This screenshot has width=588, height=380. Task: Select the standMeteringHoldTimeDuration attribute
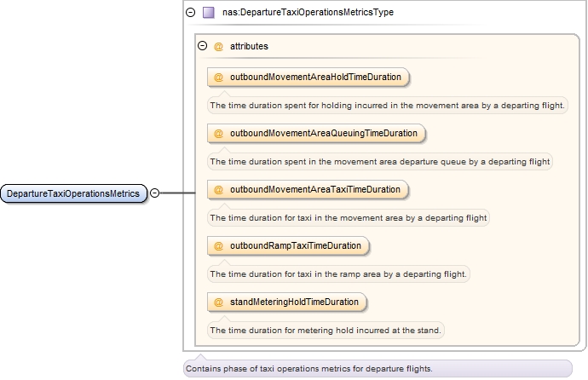pos(295,302)
